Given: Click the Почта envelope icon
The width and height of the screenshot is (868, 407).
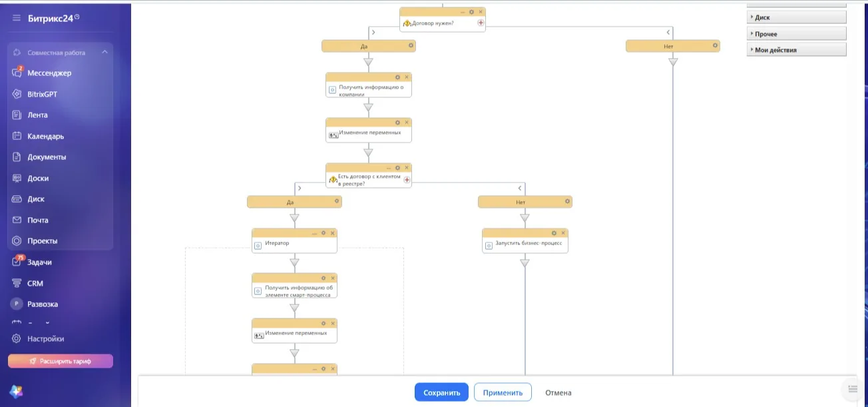Looking at the screenshot, I should click(x=17, y=220).
